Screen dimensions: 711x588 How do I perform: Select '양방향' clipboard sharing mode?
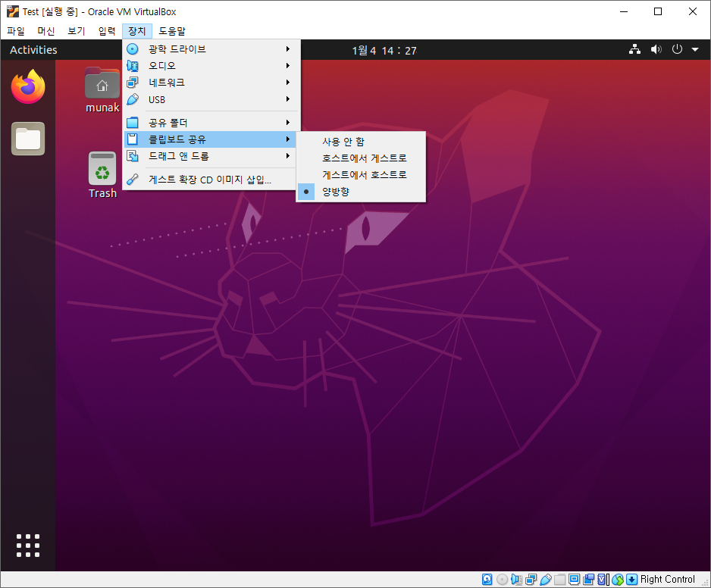(x=361, y=192)
